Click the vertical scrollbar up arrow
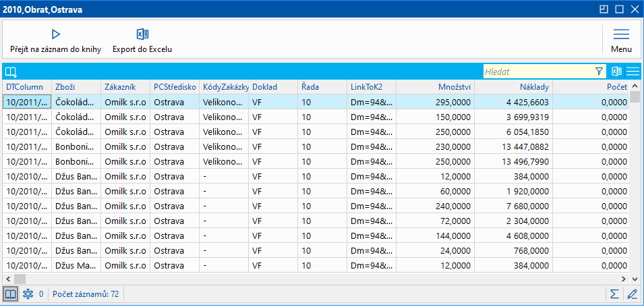 point(635,86)
